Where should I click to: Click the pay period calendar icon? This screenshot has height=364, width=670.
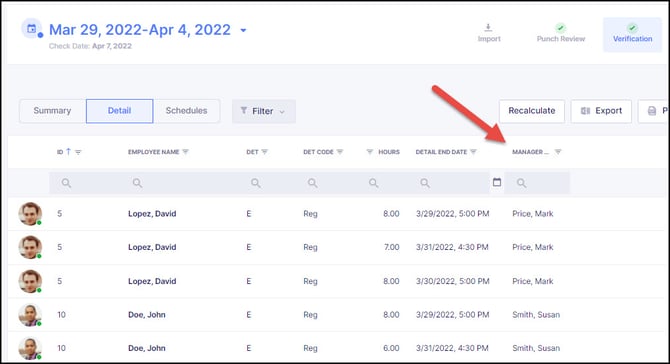(32, 29)
